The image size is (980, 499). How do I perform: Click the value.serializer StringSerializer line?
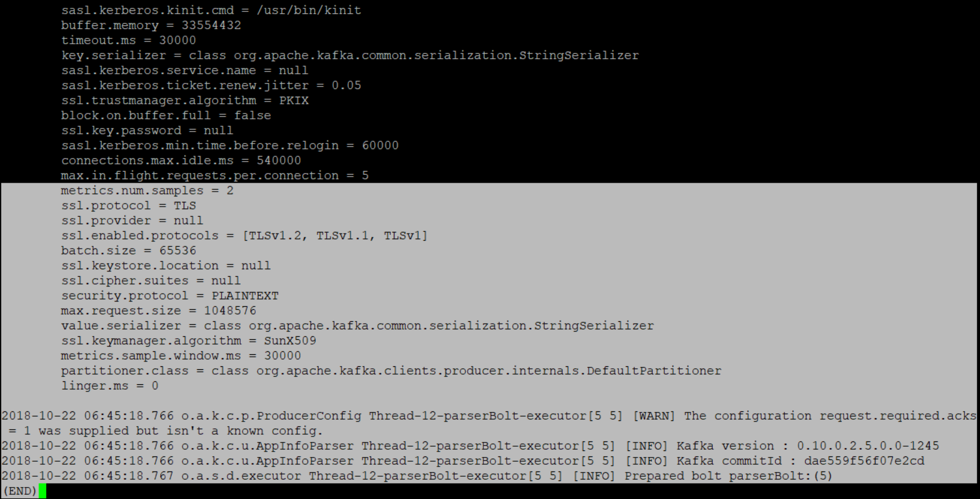[357, 325]
